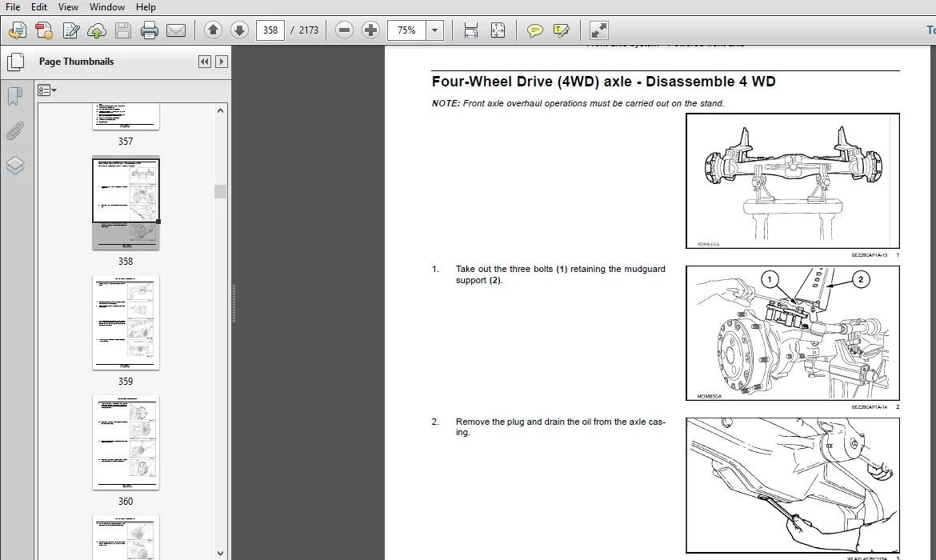Click thumbnail page label 359
Viewport: 936px width, 560px height.
(x=126, y=382)
